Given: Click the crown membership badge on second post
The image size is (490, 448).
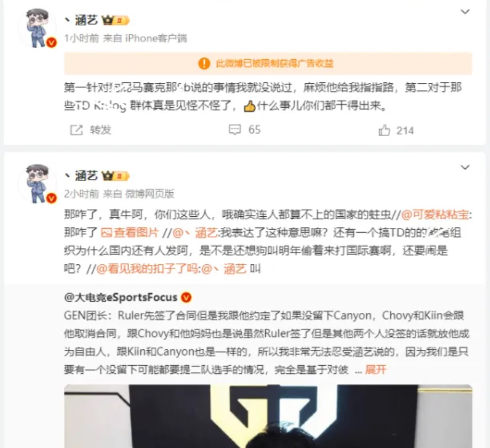Looking at the screenshot, I should coord(115,176).
